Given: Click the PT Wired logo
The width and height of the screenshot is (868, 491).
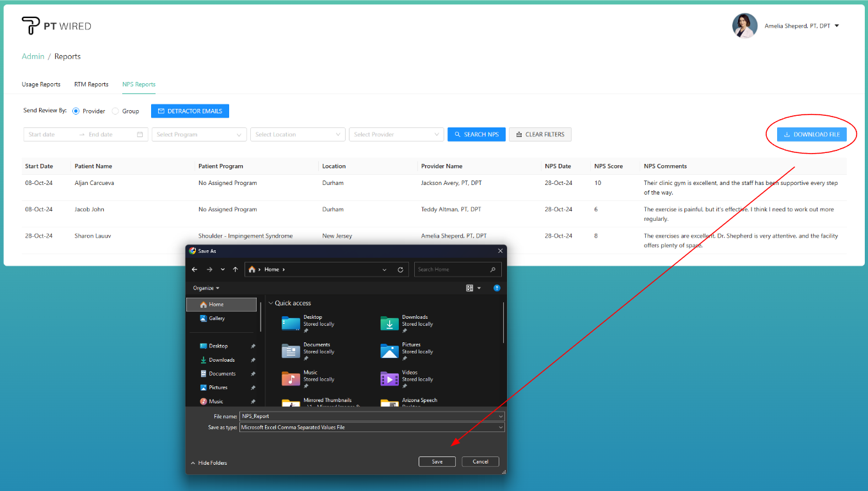Looking at the screenshot, I should tap(56, 26).
